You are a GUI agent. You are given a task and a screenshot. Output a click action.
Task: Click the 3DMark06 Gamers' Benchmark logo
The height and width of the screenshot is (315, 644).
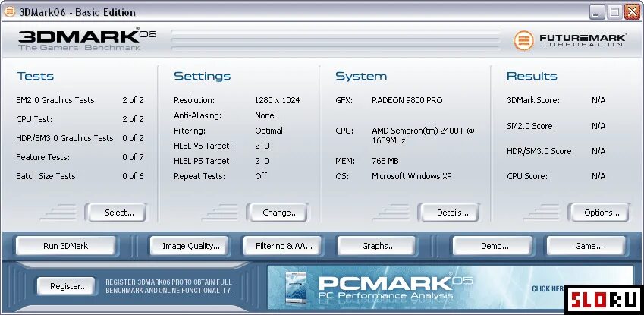tap(86, 39)
